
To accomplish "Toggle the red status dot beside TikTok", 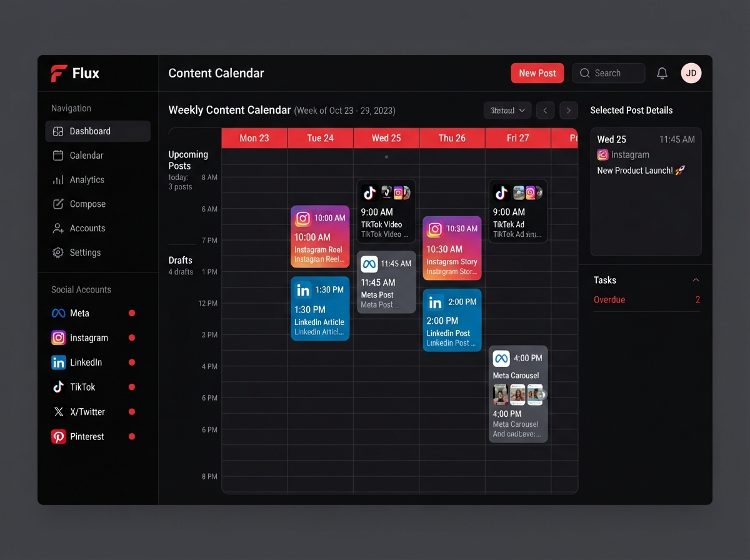I will (x=132, y=387).
